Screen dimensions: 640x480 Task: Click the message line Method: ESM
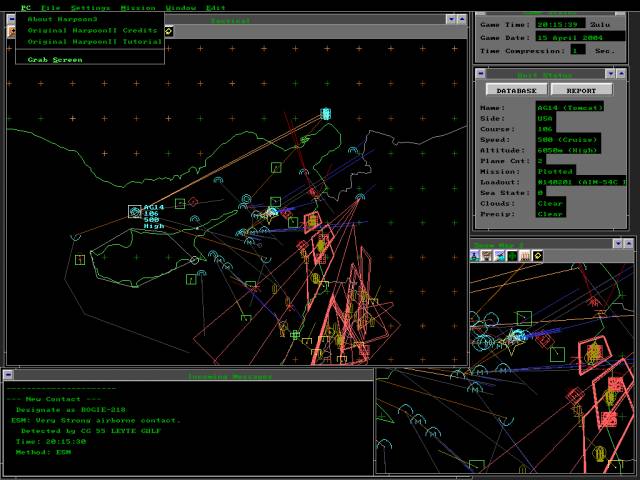point(43,452)
